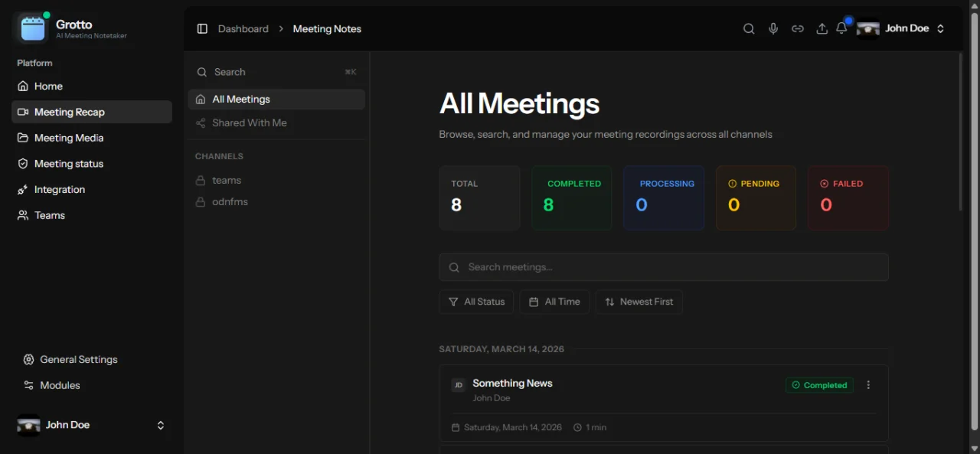Click the Search field in notes panel
This screenshot has width=980, height=454.
pyautogui.click(x=276, y=72)
